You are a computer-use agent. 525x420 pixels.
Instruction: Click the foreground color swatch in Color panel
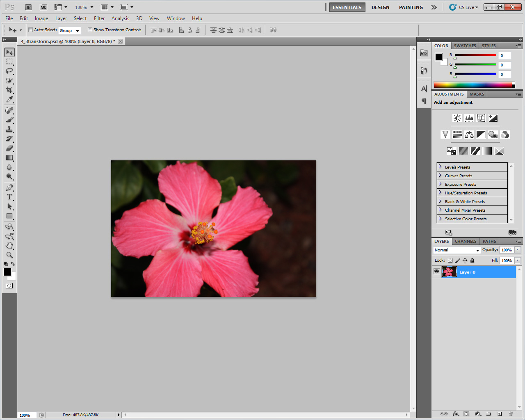tap(439, 57)
